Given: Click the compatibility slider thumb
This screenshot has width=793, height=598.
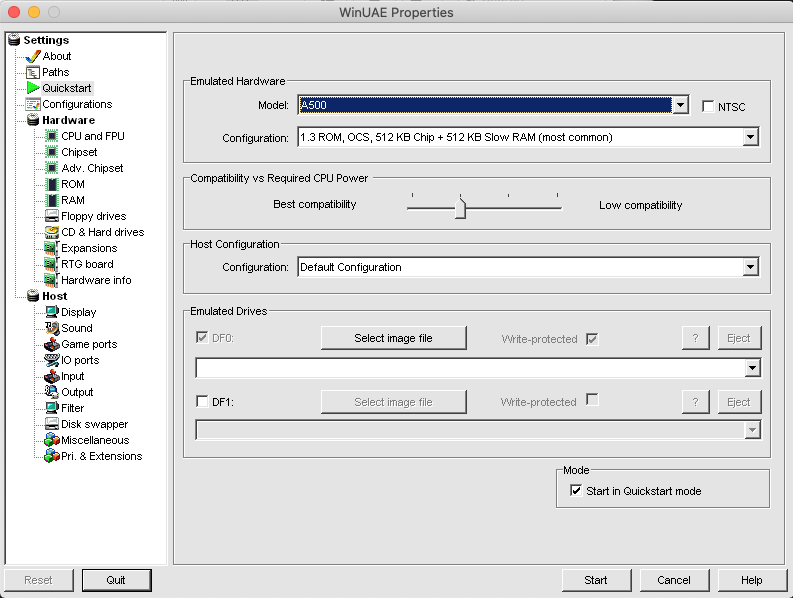Looking at the screenshot, I should (x=460, y=208).
